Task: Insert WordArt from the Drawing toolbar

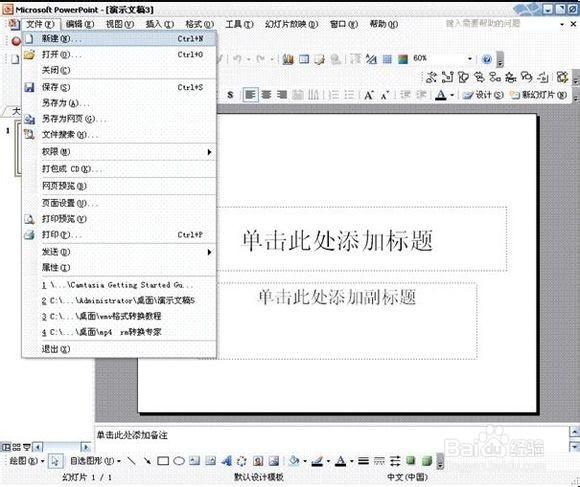Action: coord(226,461)
